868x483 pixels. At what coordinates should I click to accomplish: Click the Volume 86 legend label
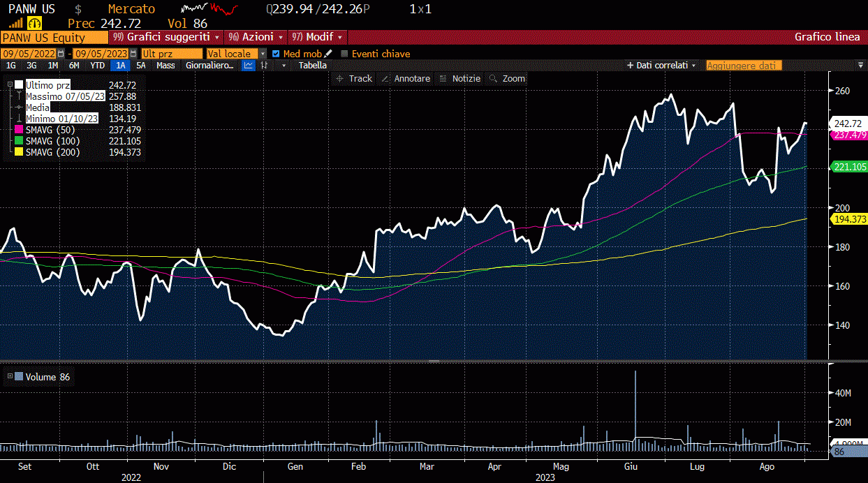[x=48, y=377]
